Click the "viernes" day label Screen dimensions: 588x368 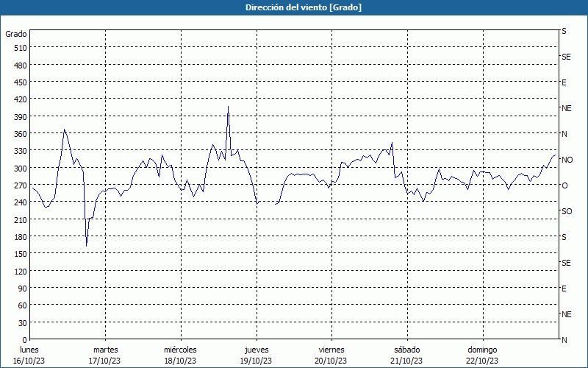point(331,350)
